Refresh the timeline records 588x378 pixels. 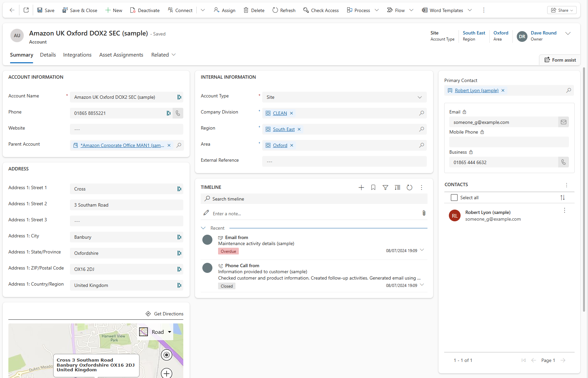pyautogui.click(x=409, y=187)
